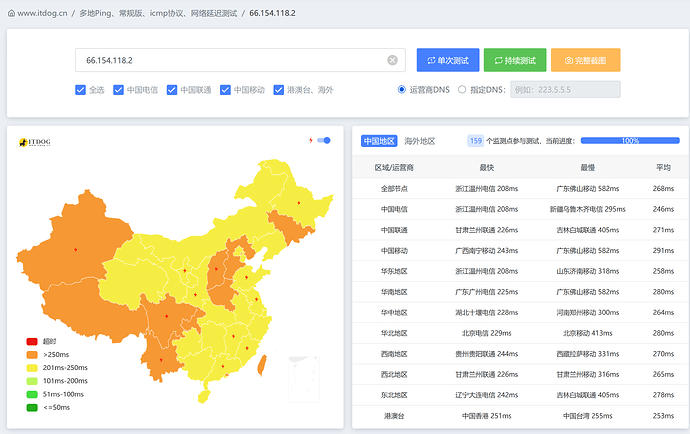Viewport: 690px width, 434px height.
Task: Select the 运营商DNS radio button
Action: 402,90
